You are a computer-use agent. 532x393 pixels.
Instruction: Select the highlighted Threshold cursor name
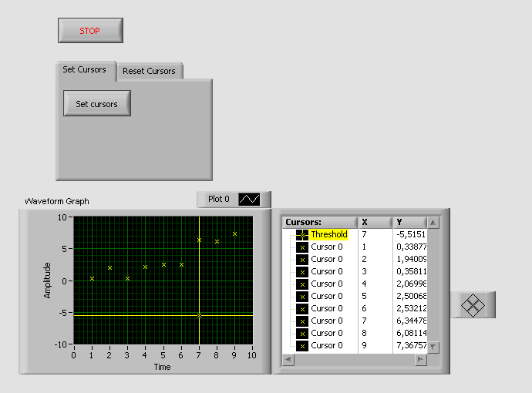(x=329, y=235)
